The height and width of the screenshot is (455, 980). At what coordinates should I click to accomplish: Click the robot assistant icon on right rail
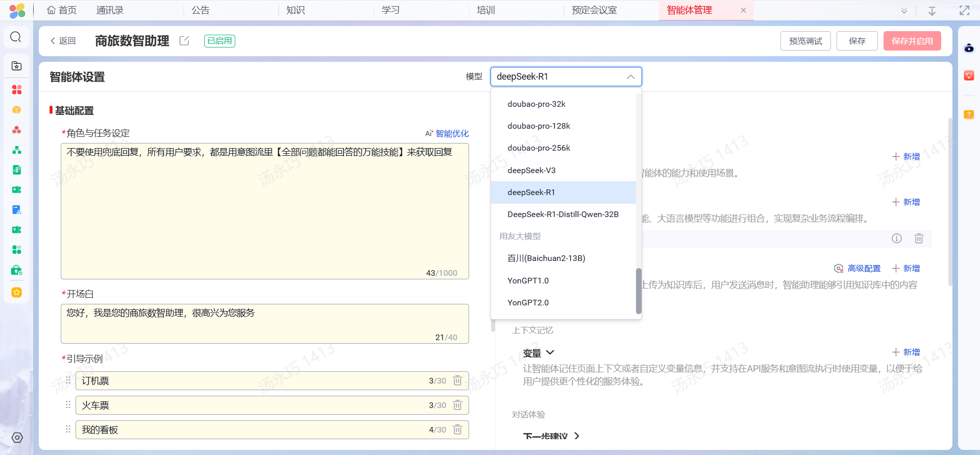(x=969, y=48)
